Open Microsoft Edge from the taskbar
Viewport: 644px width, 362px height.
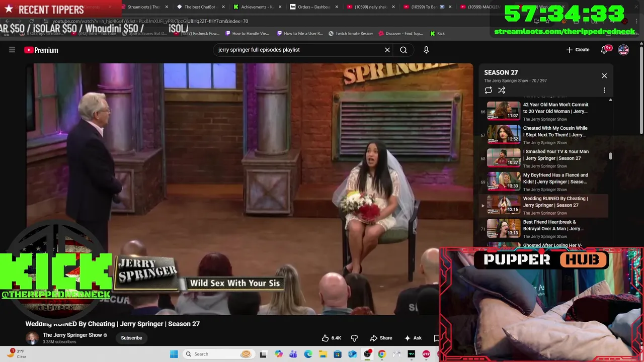pos(308,354)
